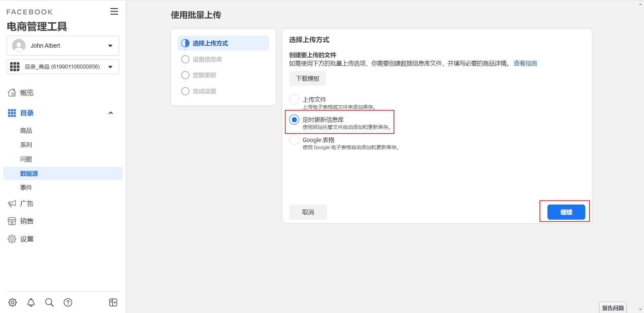The image size is (644, 313).
Task: Click the blue 继续 button
Action: (x=566, y=212)
